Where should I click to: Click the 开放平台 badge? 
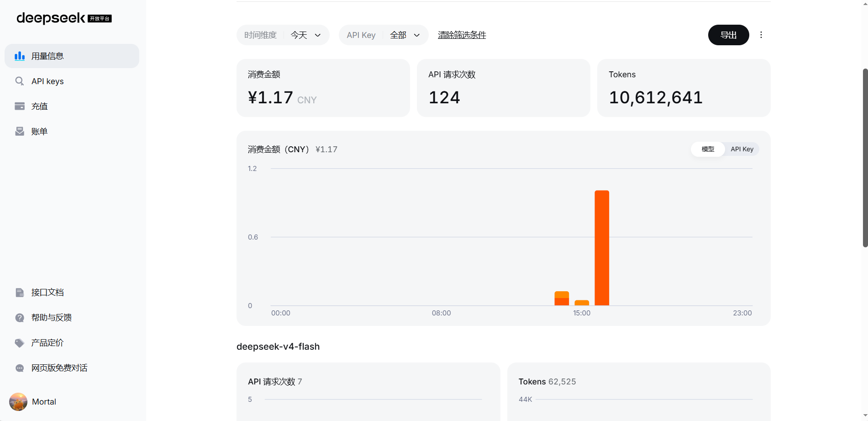(100, 19)
